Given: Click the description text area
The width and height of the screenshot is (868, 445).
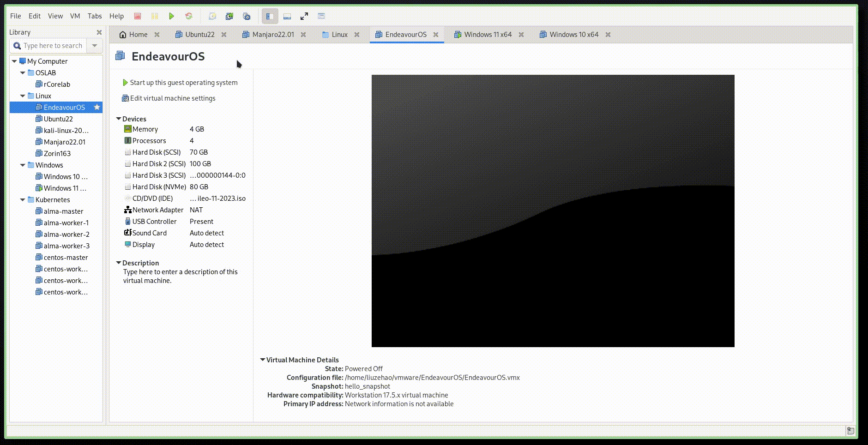Looking at the screenshot, I should pyautogui.click(x=181, y=276).
